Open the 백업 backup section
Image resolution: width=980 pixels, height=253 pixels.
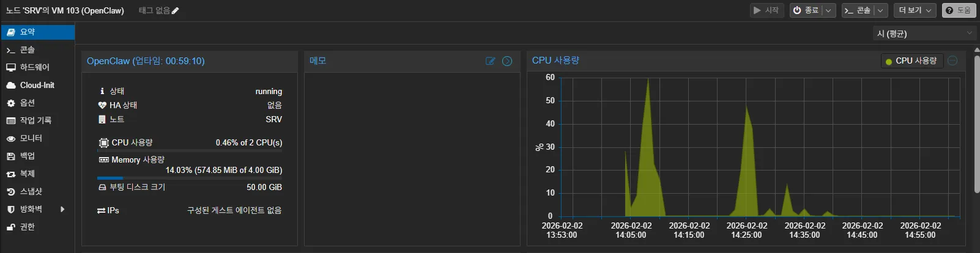tap(37, 156)
